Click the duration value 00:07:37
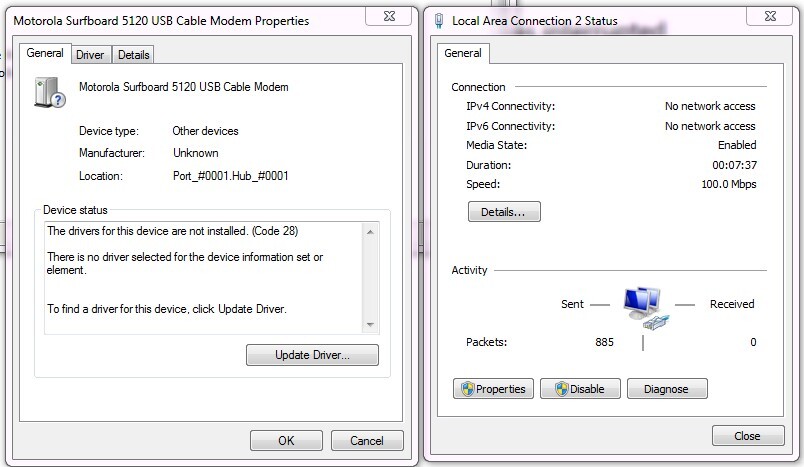This screenshot has width=804, height=467. (734, 165)
